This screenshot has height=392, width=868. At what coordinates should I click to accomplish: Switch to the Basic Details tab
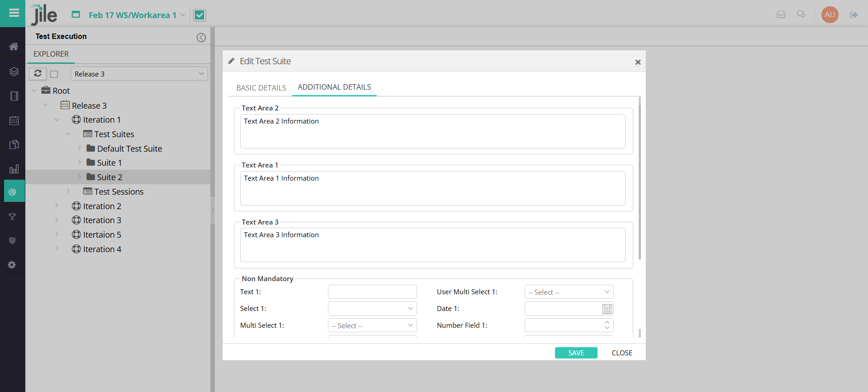(261, 88)
